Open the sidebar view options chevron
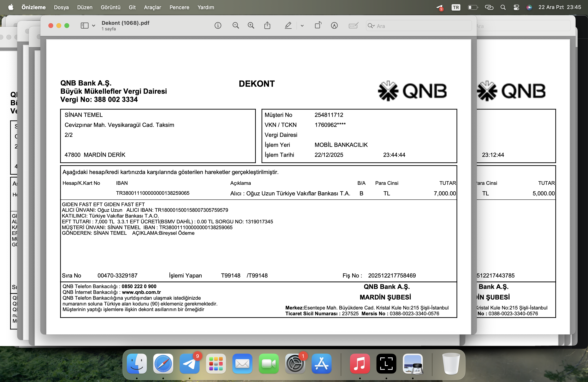Screen dimensions: 588x382 pyautogui.click(x=94, y=26)
